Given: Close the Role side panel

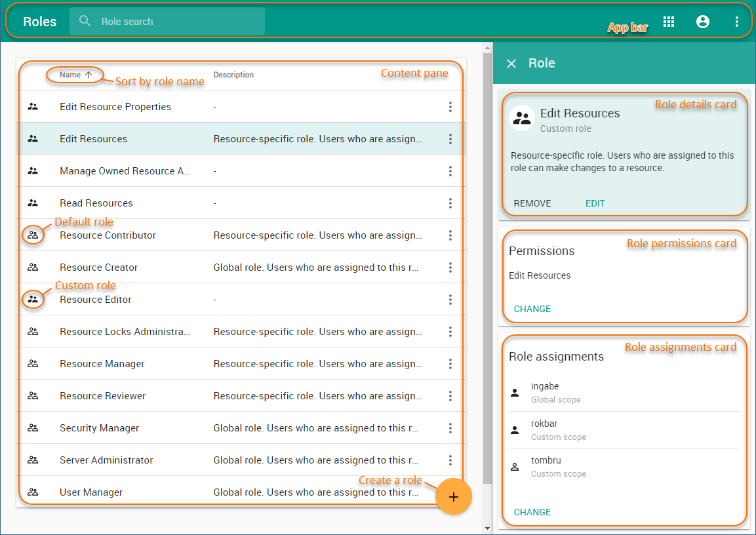Looking at the screenshot, I should [511, 64].
